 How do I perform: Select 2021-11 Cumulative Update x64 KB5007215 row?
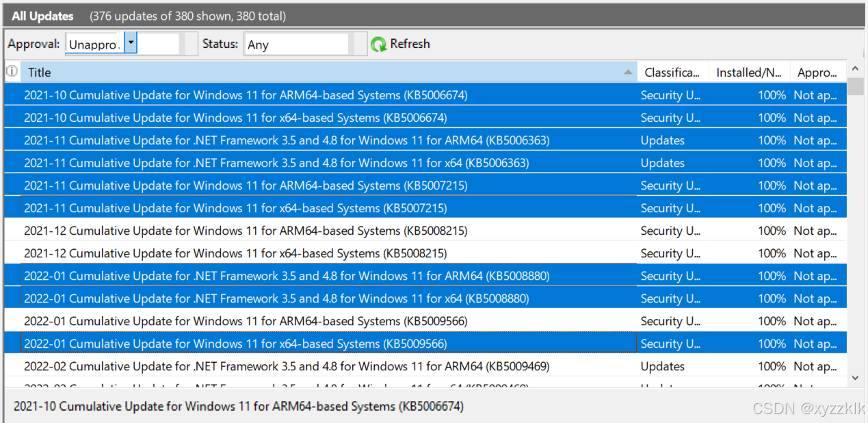click(x=425, y=208)
